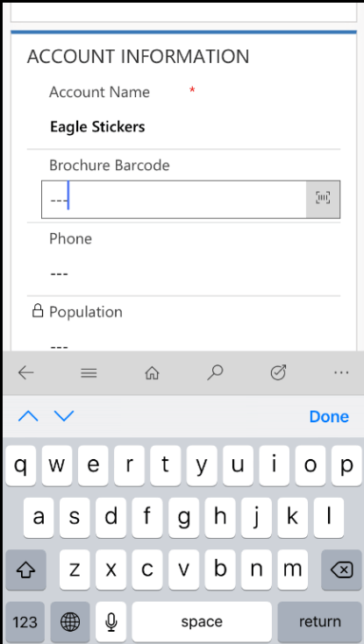The image size is (364, 644).
Task: Tap the microphone dictation key
Action: pos(111,622)
